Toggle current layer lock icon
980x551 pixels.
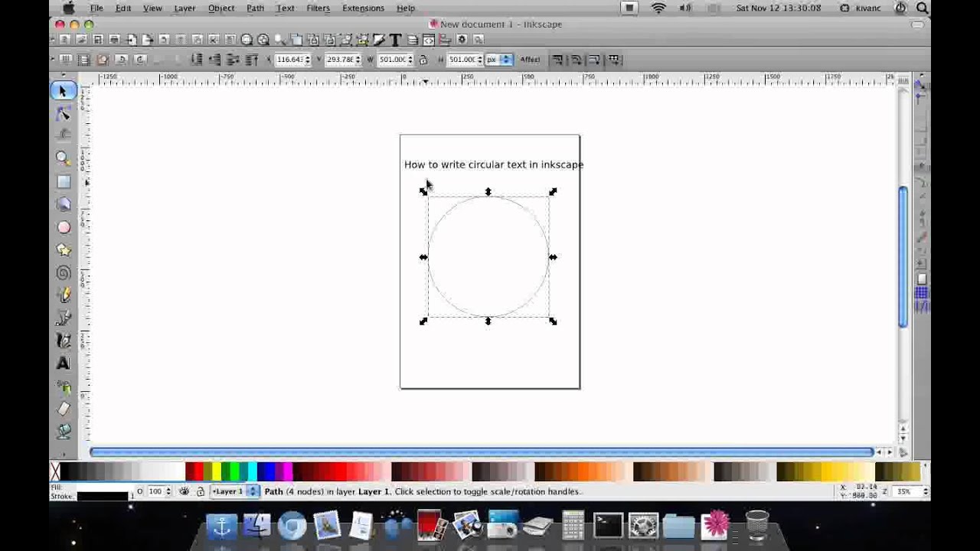(201, 491)
